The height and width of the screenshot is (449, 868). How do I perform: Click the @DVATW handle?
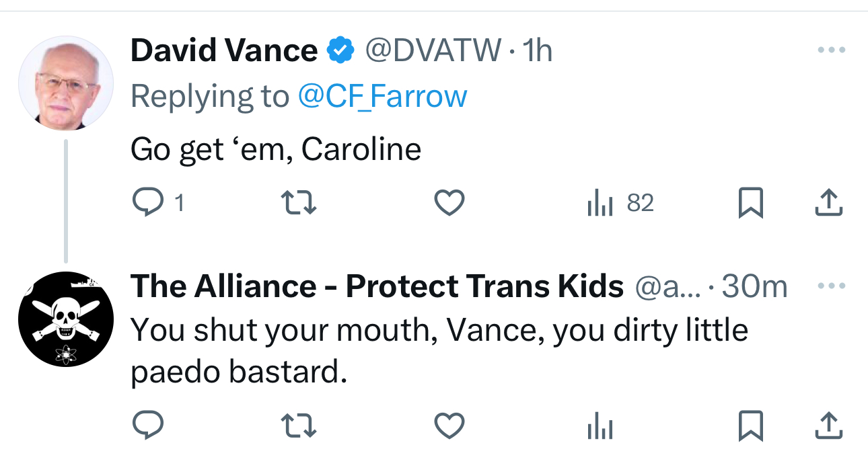(433, 50)
